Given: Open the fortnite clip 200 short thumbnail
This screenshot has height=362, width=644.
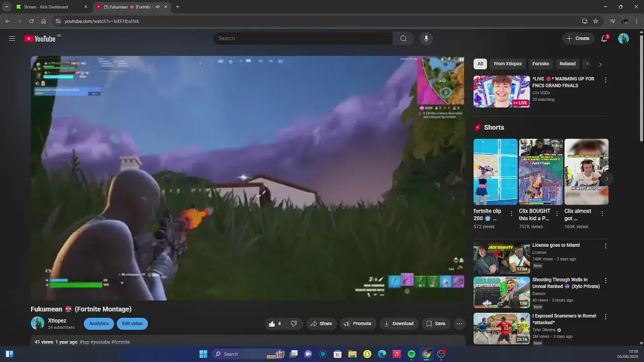Looking at the screenshot, I should 495,172.
